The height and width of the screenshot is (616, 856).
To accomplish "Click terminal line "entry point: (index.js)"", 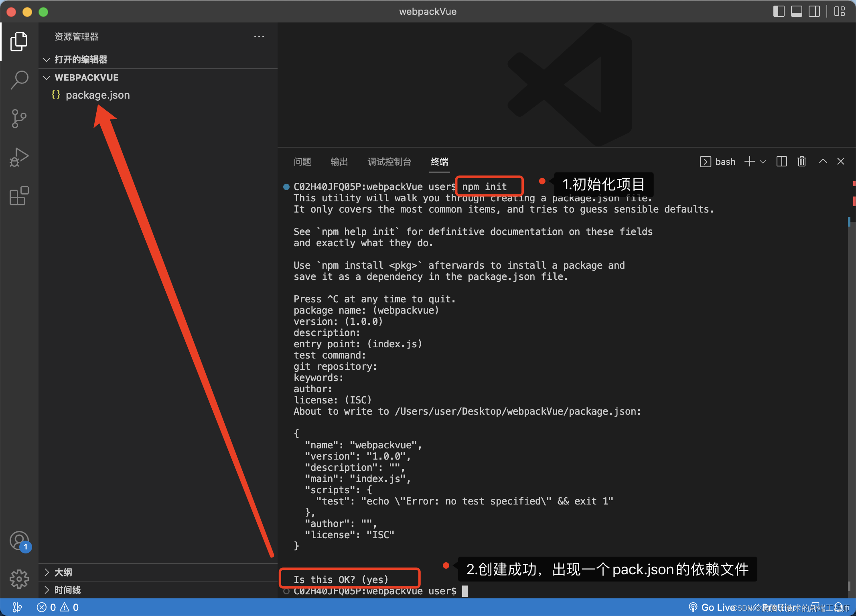I will (x=358, y=344).
